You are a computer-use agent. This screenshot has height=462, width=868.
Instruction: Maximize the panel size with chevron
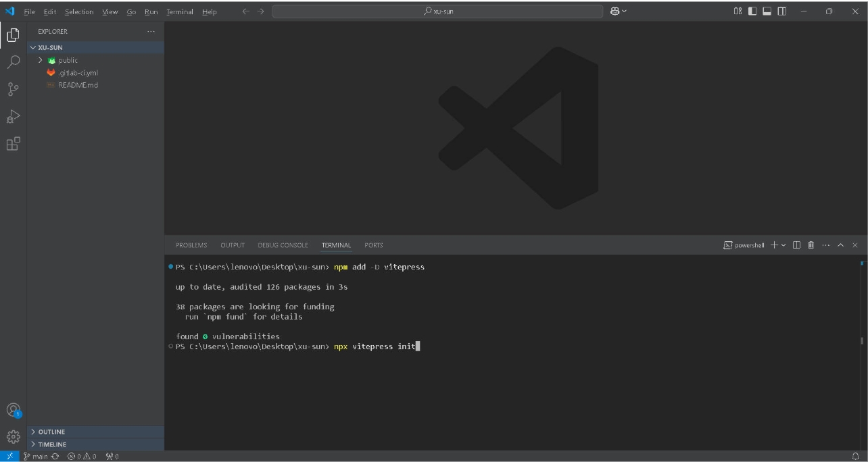coord(840,245)
